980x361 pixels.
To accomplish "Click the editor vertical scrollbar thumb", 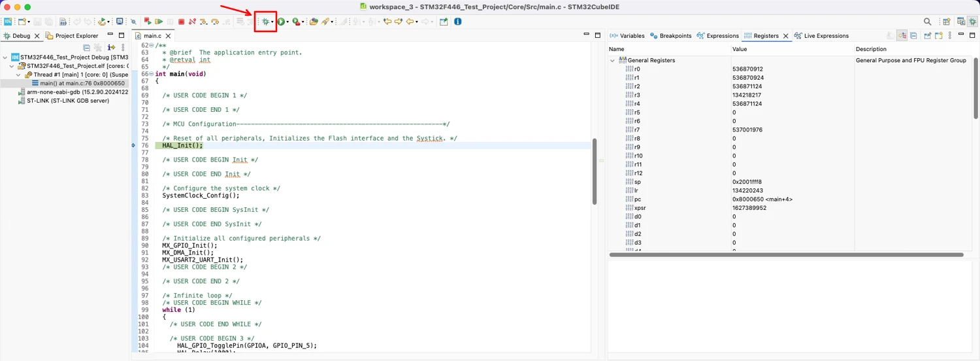I will click(x=595, y=171).
